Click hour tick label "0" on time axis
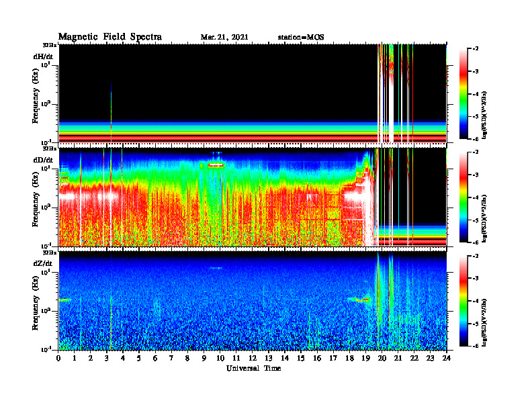The height and width of the screenshot is (411, 532). [x=58, y=358]
